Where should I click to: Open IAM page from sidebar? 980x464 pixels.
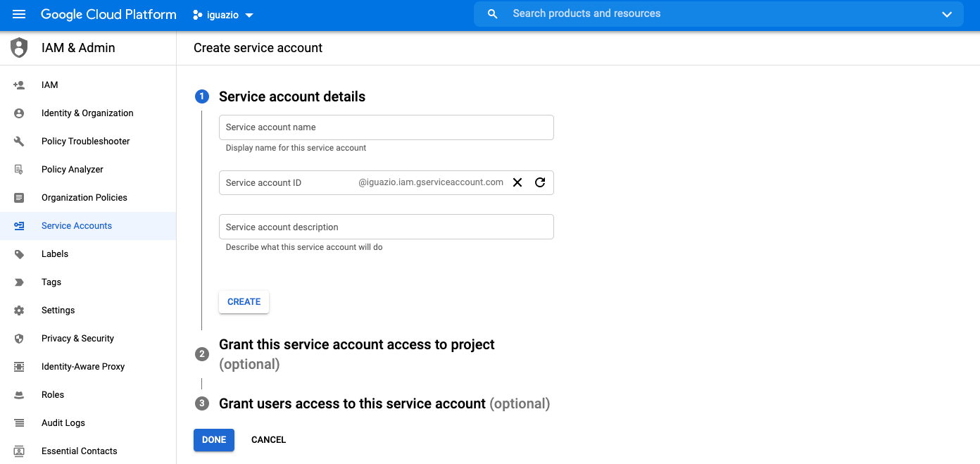click(x=88, y=85)
